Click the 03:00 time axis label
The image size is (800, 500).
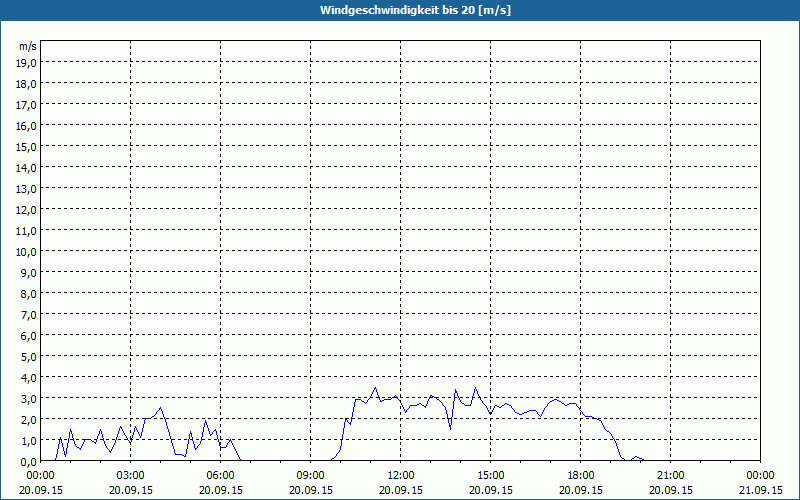131,476
